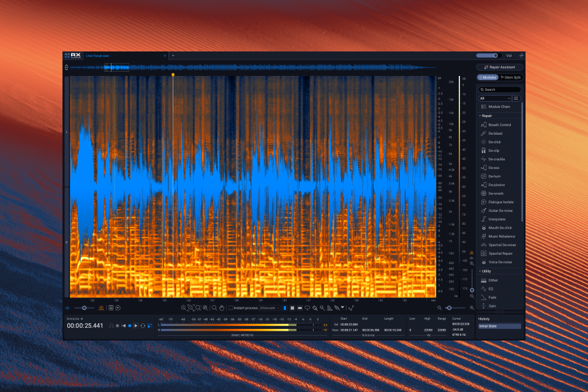Open the De-click module
The height and width of the screenshot is (392, 588).
pyautogui.click(x=499, y=142)
